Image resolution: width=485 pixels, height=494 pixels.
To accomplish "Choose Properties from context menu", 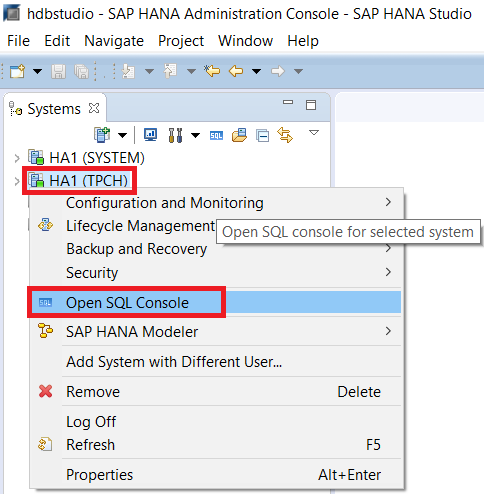I will coord(215,475).
